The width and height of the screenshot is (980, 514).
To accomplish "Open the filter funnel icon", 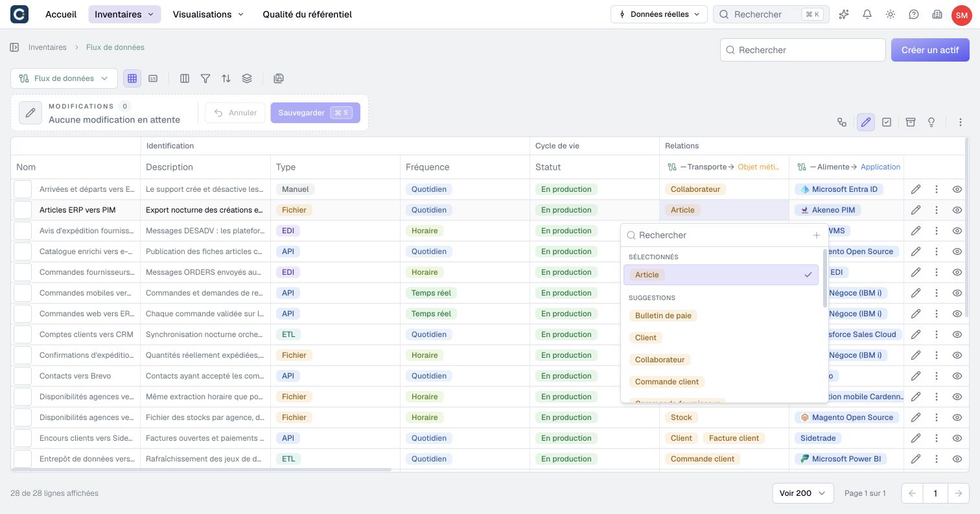I will 205,78.
